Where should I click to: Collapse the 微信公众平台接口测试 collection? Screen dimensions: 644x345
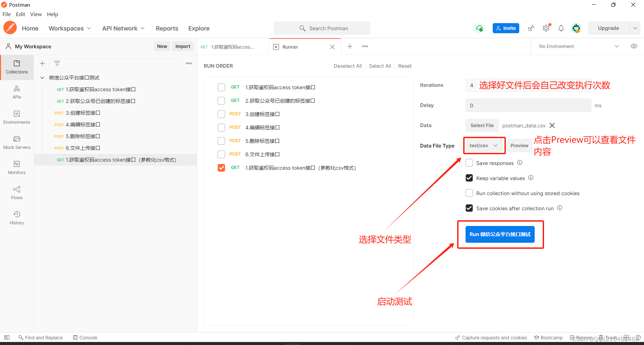[42, 78]
